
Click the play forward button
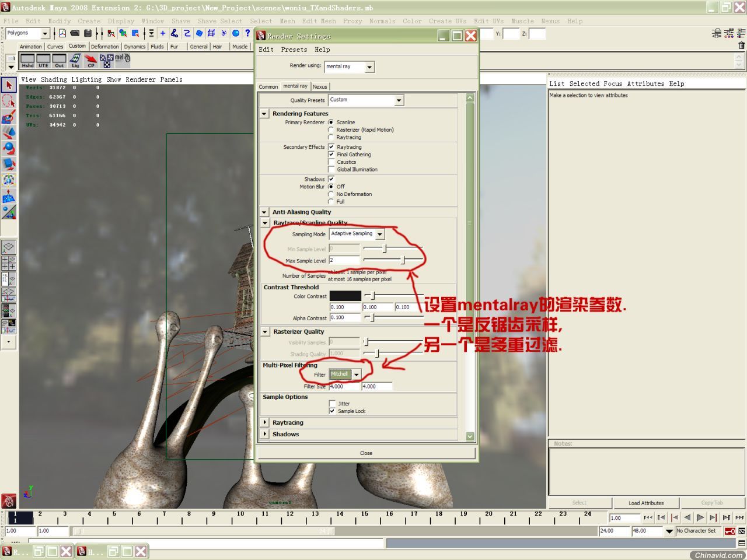(x=700, y=517)
